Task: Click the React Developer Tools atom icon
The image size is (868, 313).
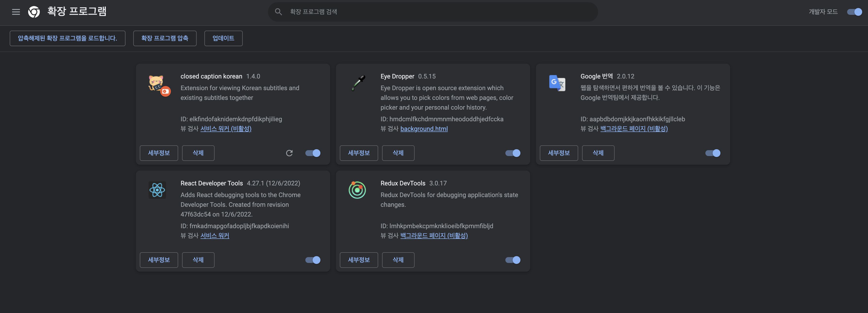Action: (x=157, y=190)
